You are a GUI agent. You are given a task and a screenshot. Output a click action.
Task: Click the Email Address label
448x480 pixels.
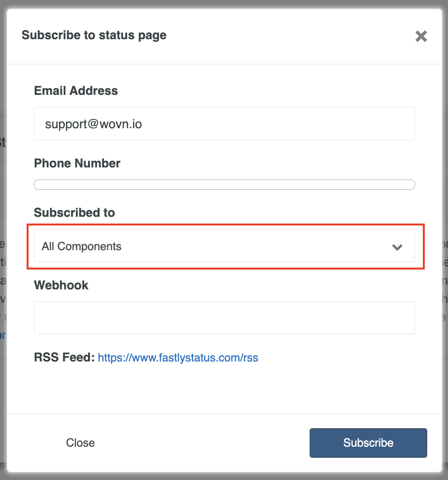coord(76,90)
